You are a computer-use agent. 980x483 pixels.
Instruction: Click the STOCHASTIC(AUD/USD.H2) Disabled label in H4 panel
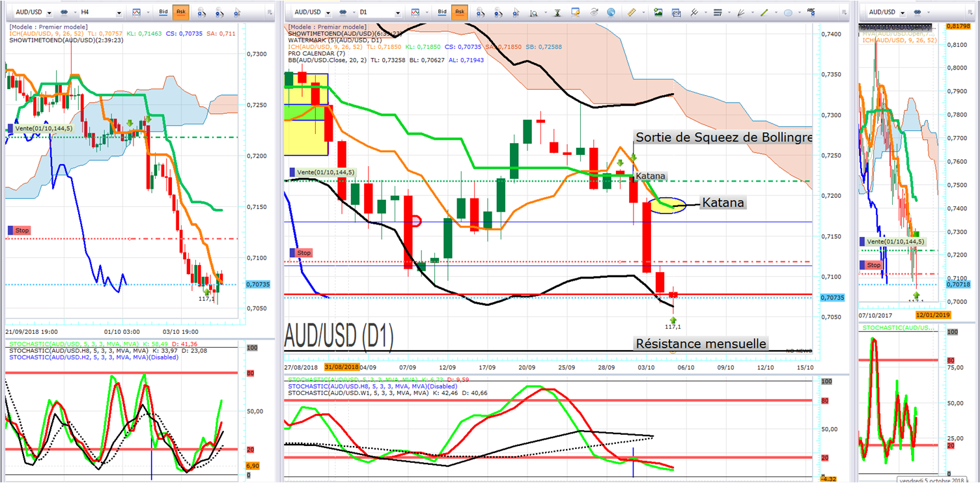(x=93, y=357)
